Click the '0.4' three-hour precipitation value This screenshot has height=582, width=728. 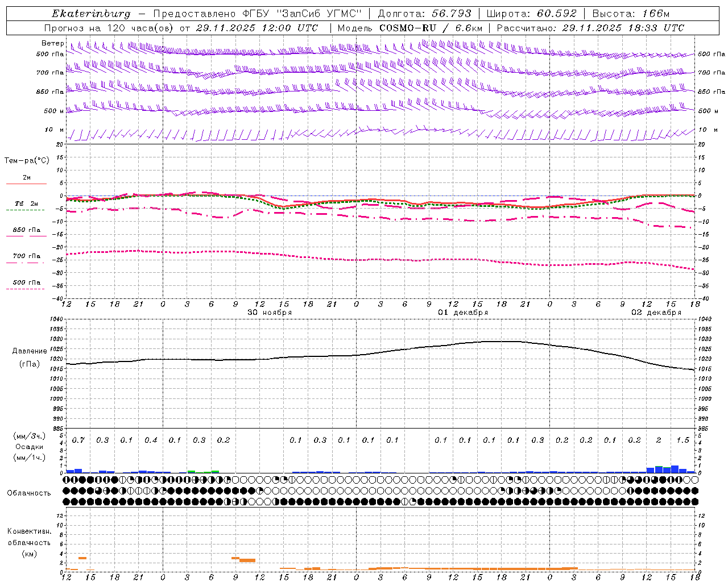click(151, 440)
